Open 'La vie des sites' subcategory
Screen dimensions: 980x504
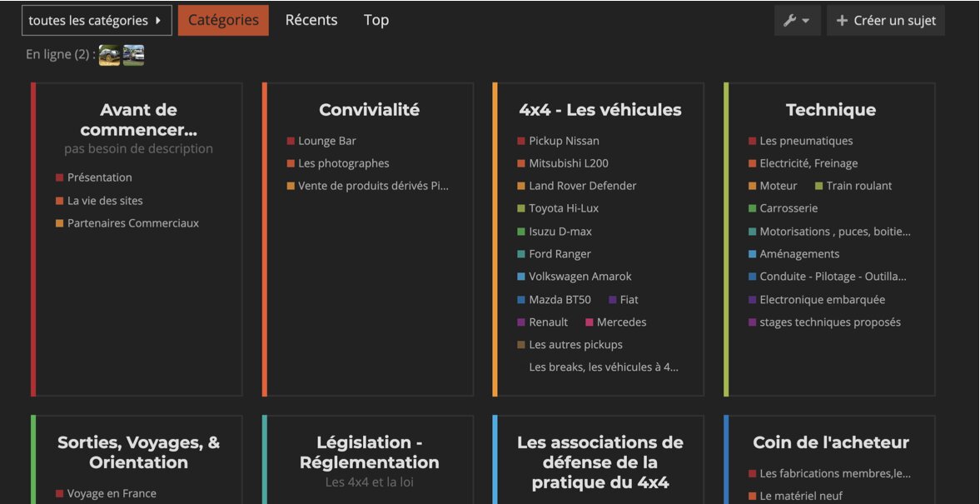click(99, 201)
